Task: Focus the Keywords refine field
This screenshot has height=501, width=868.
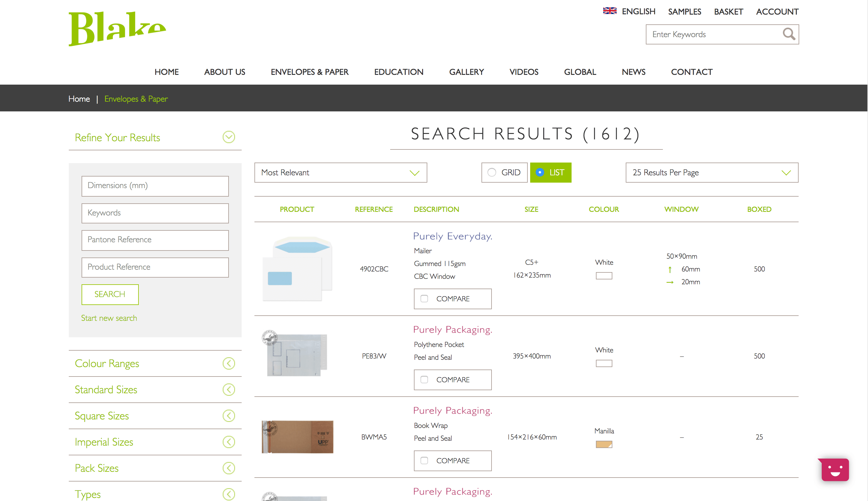Action: point(155,213)
